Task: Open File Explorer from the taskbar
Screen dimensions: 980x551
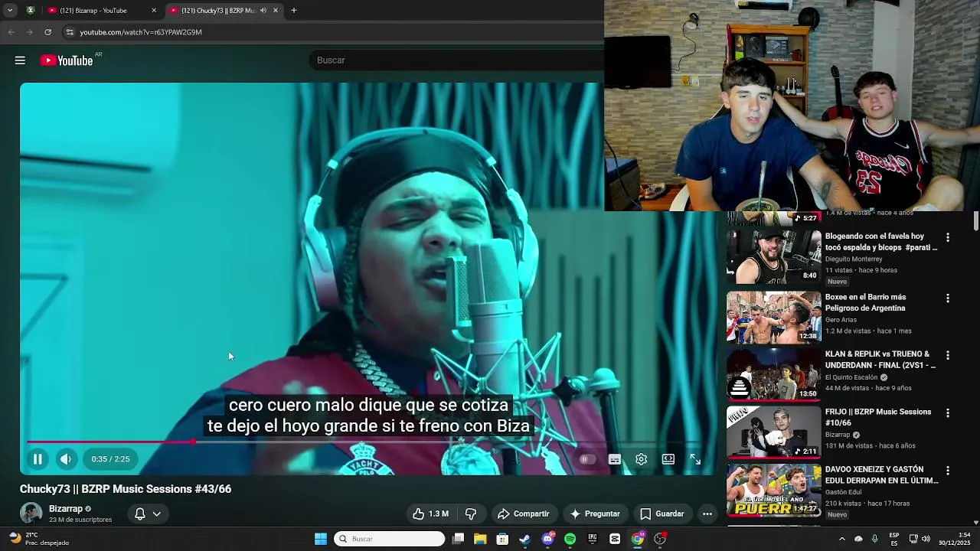Action: click(x=480, y=539)
